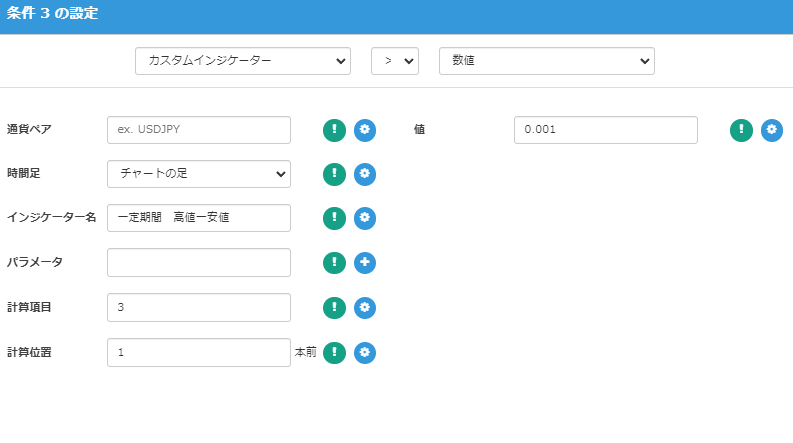The image size is (793, 443).
Task: Expand the 数値 type dropdown
Action: pos(546,61)
